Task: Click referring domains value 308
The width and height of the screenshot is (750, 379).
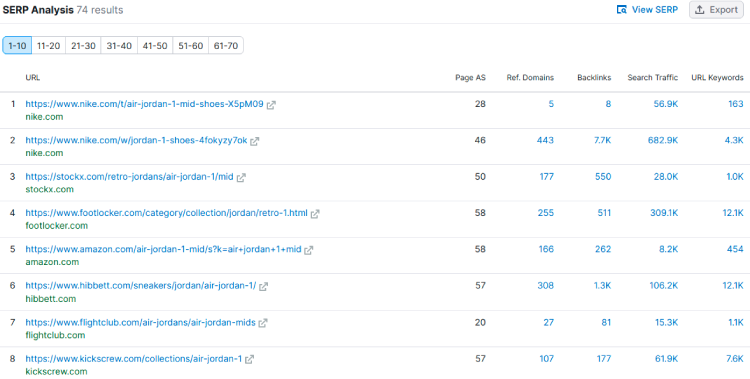Action: coord(545,286)
